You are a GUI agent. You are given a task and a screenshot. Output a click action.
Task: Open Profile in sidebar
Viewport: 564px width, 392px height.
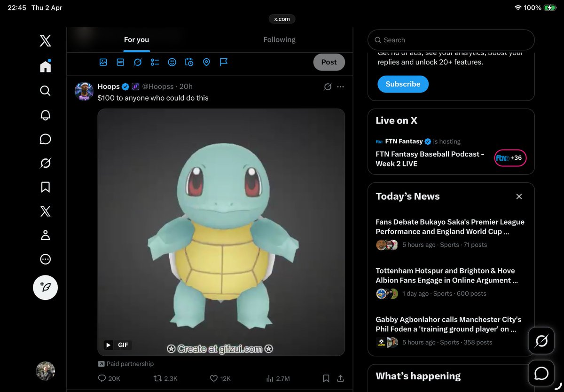coord(45,235)
